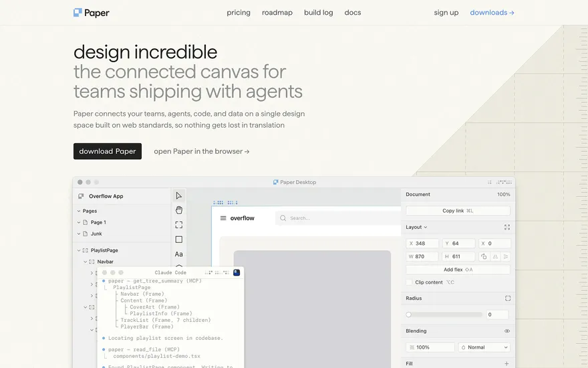Click the Add flex button

458,270
